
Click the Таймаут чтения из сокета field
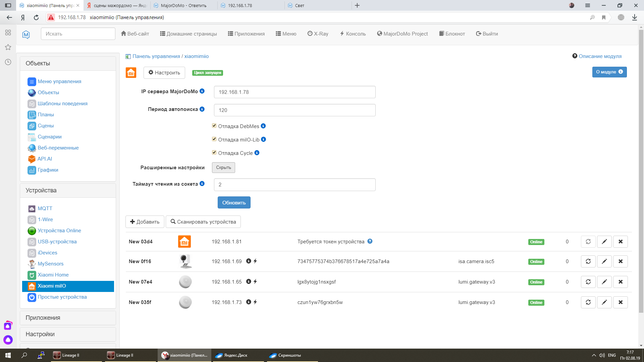pyautogui.click(x=294, y=185)
